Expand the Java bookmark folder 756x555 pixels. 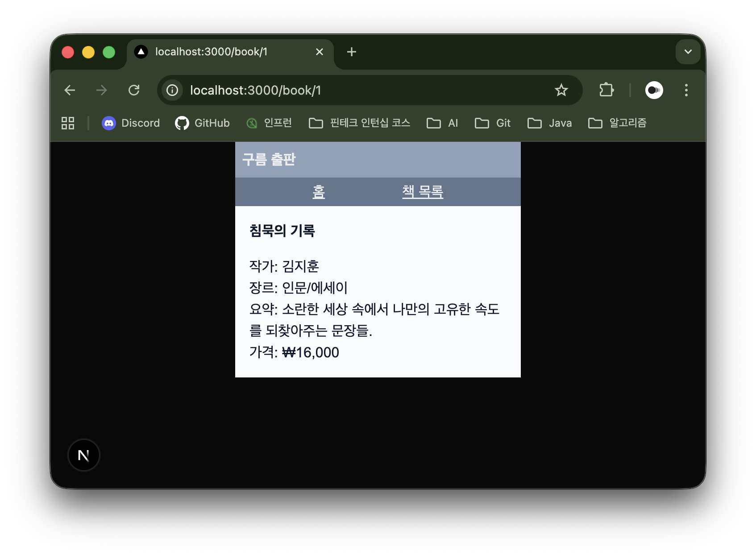click(x=549, y=123)
